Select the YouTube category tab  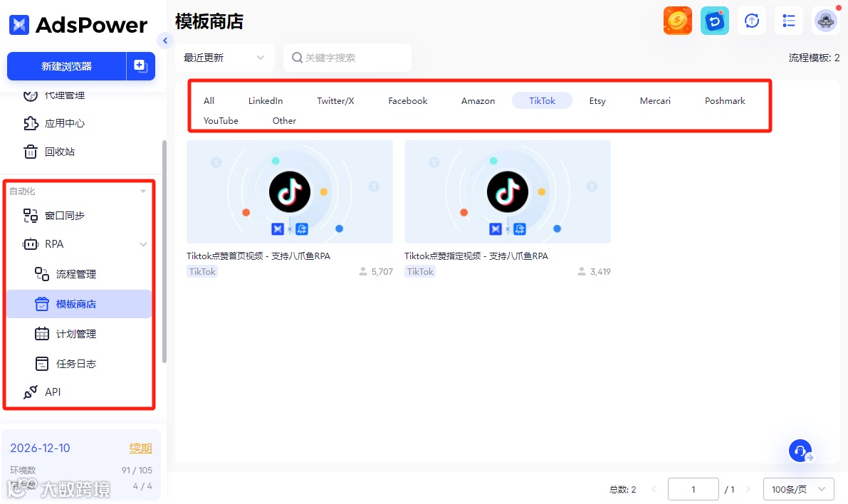[x=221, y=120]
